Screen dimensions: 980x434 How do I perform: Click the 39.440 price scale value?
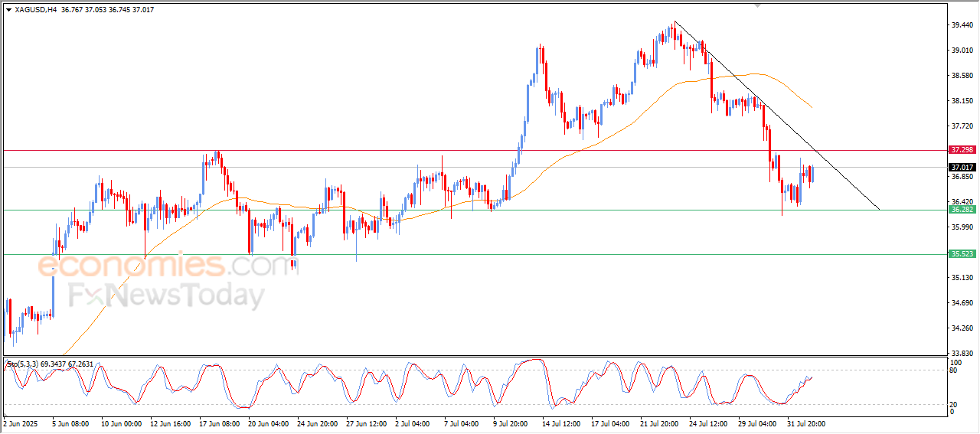click(962, 25)
